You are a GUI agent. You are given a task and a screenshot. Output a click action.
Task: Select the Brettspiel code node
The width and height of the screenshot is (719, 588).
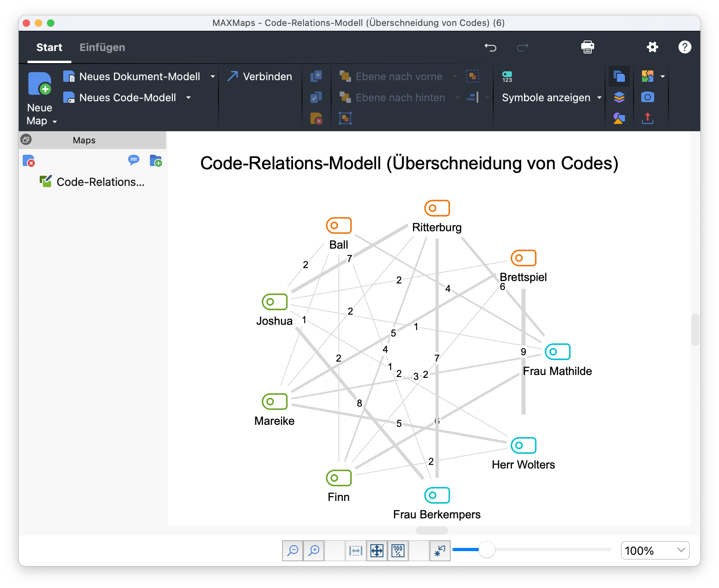[523, 266]
